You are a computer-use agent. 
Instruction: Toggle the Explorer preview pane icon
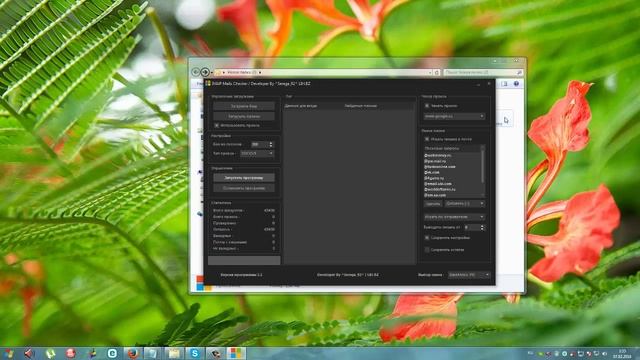(x=504, y=84)
